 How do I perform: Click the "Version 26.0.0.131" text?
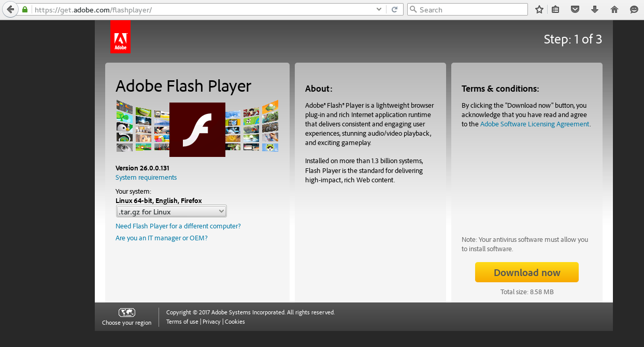pyautogui.click(x=142, y=168)
